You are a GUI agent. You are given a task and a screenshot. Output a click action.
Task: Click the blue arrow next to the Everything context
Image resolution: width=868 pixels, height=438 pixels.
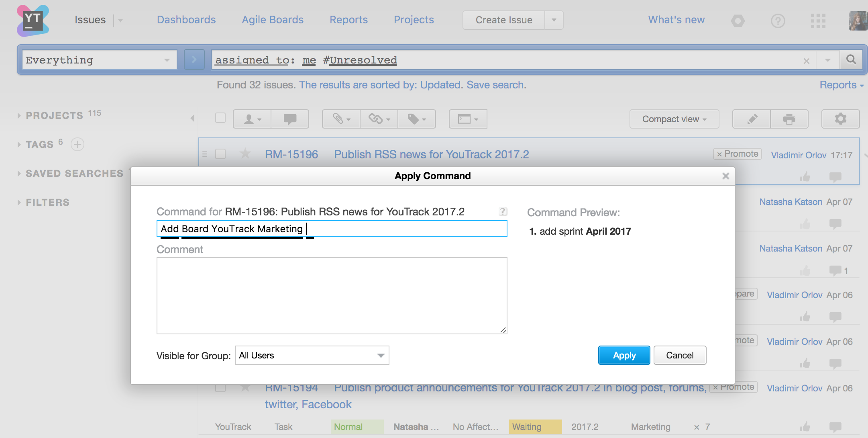tap(194, 60)
